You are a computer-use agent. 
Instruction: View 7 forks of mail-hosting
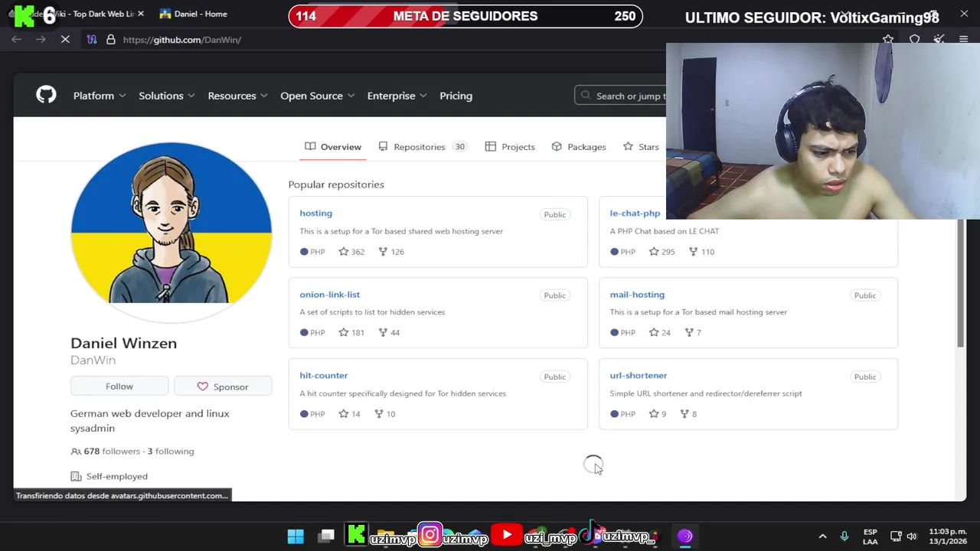pos(693,333)
